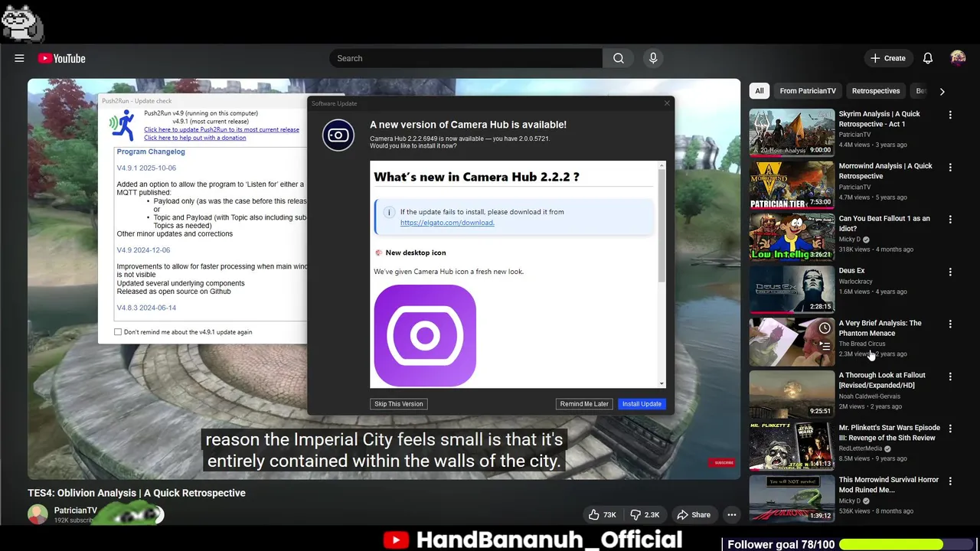Open options for Skyrim Analysis video
This screenshot has height=551, width=980.
(x=950, y=115)
